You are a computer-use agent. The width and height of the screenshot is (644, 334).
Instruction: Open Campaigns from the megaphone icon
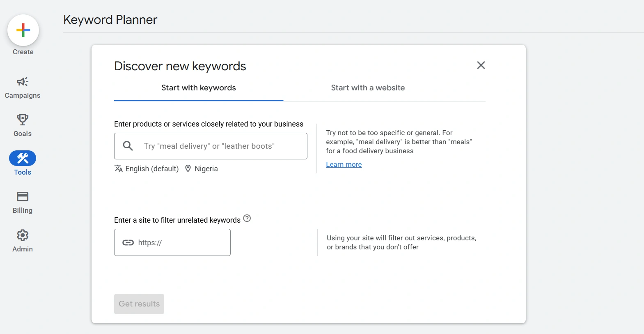[x=23, y=82]
